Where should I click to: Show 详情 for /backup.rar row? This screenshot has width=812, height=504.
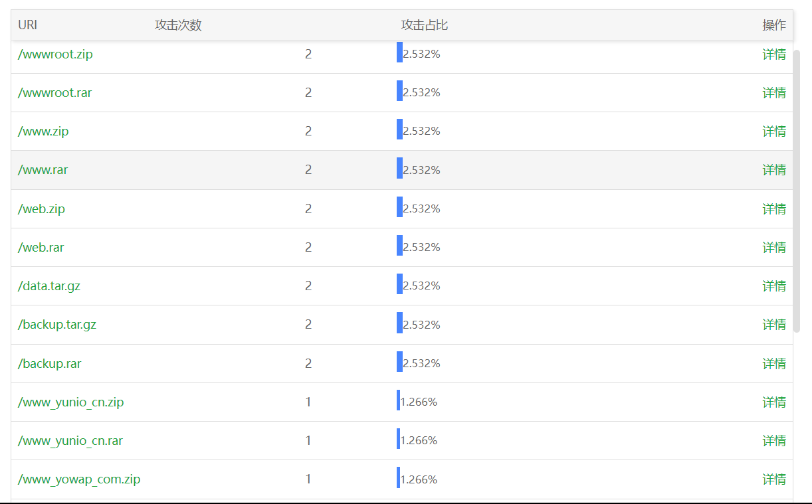tap(773, 364)
